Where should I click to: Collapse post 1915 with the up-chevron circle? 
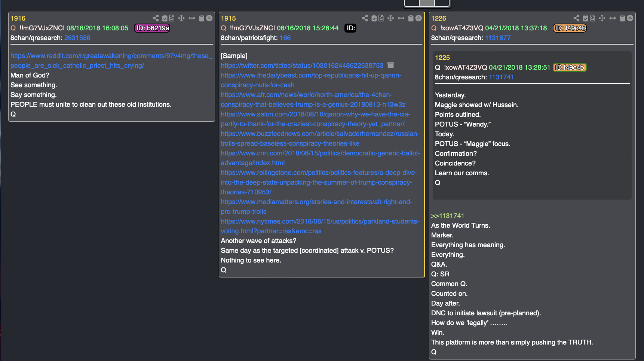418,18
